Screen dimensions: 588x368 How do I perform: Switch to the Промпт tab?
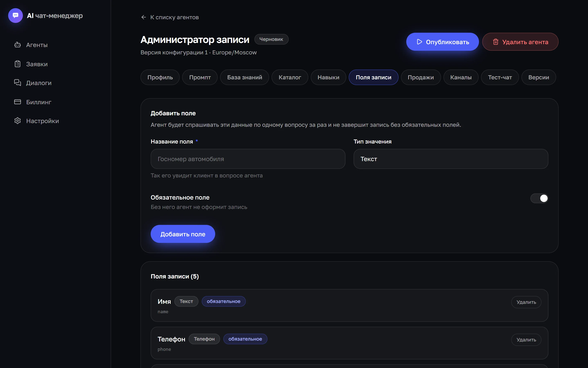200,77
